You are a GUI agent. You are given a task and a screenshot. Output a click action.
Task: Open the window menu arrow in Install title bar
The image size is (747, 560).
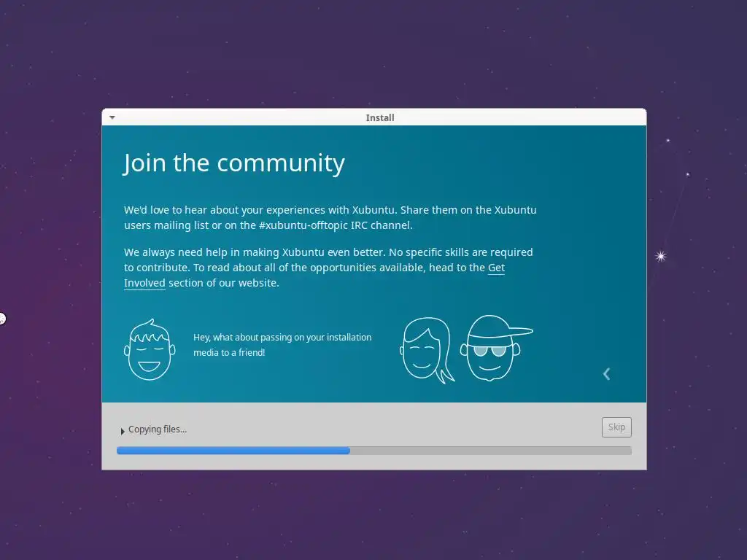click(112, 117)
